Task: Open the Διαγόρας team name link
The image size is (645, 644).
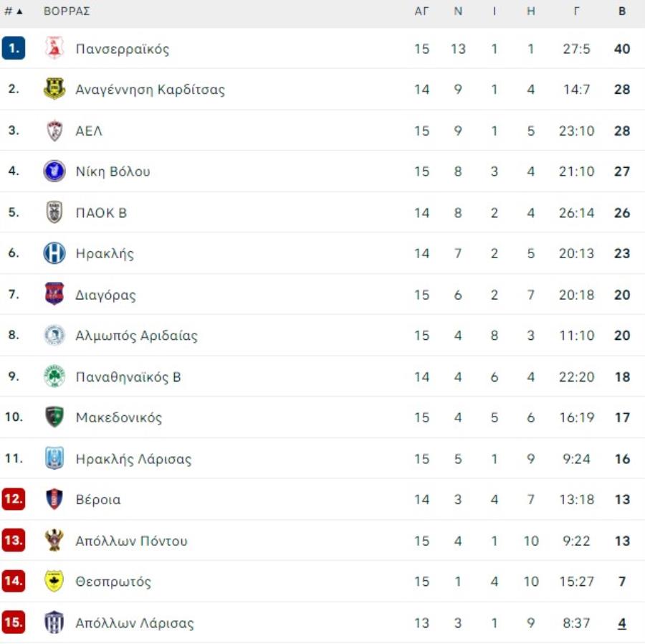Action: coord(105,295)
